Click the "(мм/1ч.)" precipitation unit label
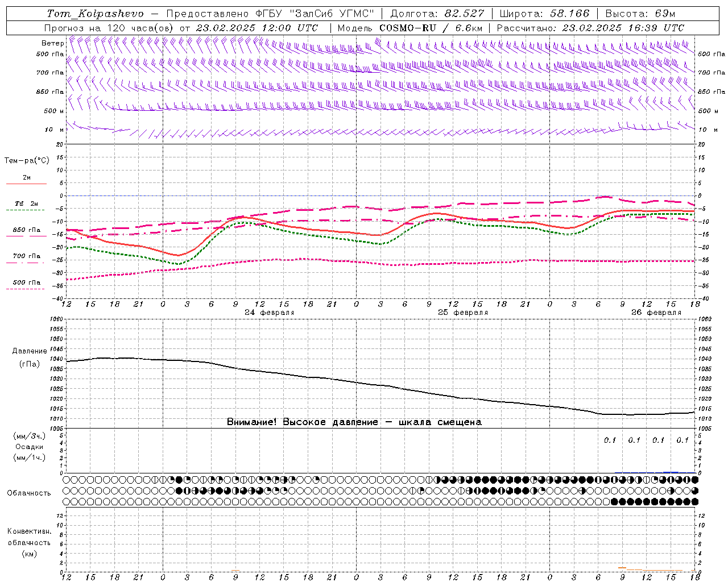Image resolution: width=728 pixels, height=582 pixels. (x=30, y=458)
